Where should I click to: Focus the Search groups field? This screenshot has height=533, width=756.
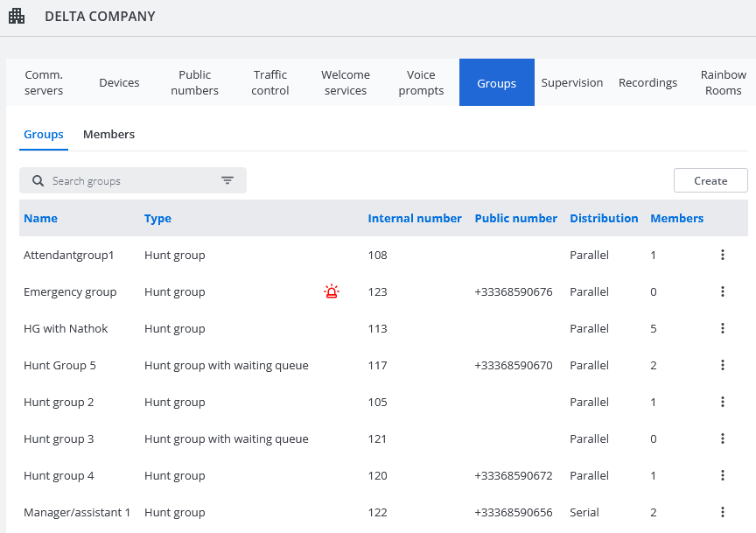[x=133, y=180]
